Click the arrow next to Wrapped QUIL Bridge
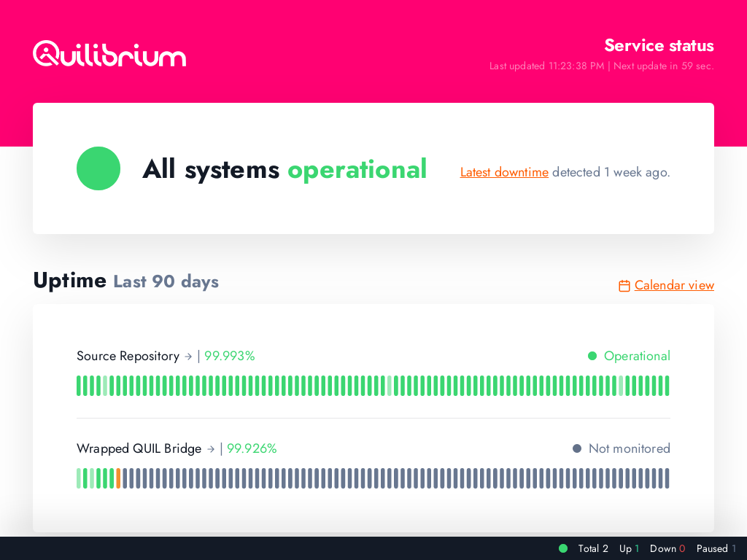The image size is (747, 560). (x=211, y=449)
